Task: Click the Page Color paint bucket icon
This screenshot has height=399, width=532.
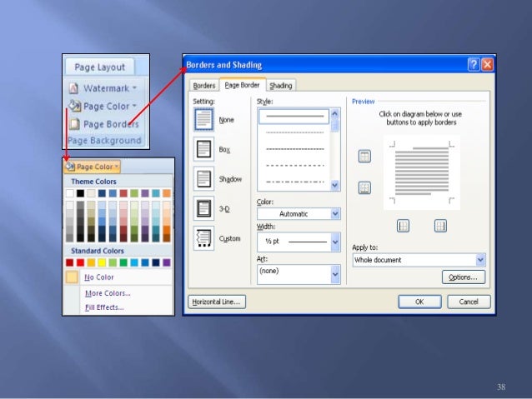Action: pos(74,106)
